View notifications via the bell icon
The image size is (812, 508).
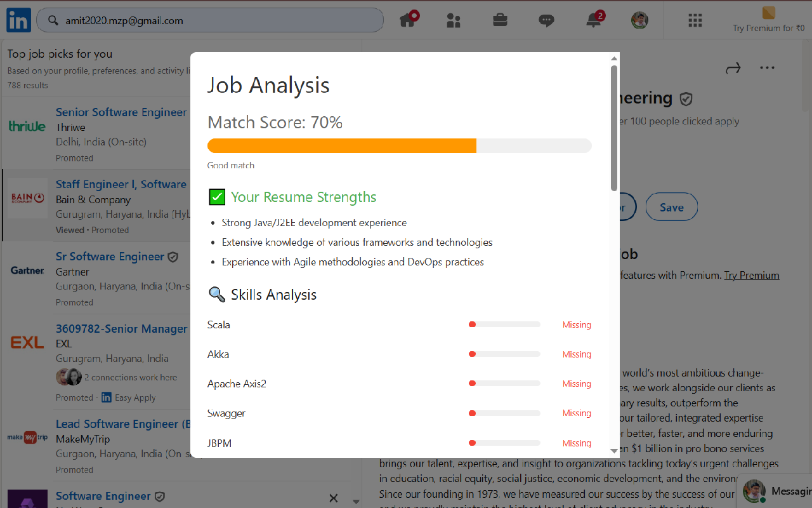[x=593, y=20]
